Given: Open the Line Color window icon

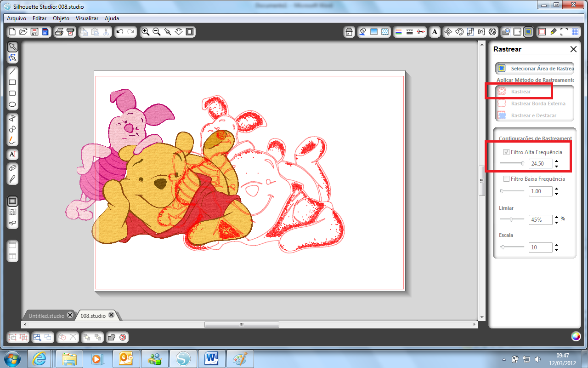Looking at the screenshot, I should (399, 32).
